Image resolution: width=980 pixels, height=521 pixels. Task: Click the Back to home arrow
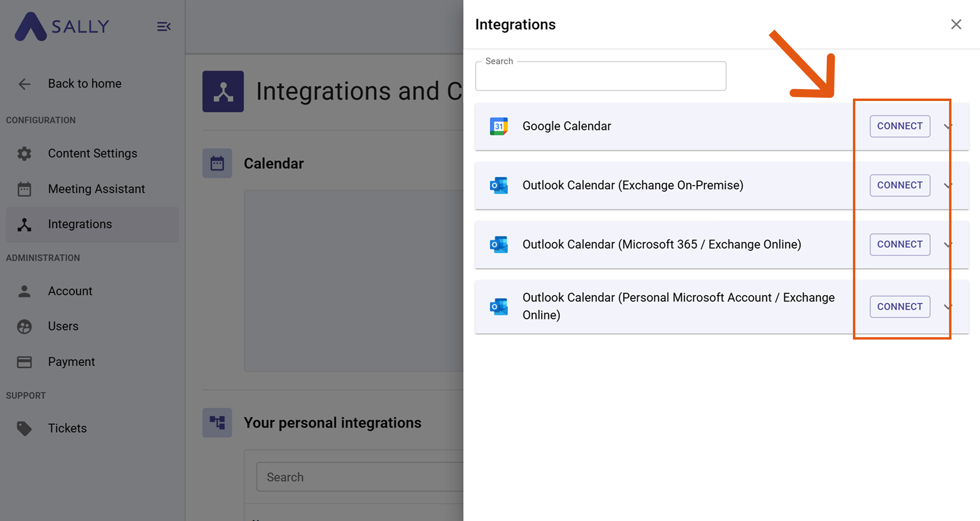point(24,84)
